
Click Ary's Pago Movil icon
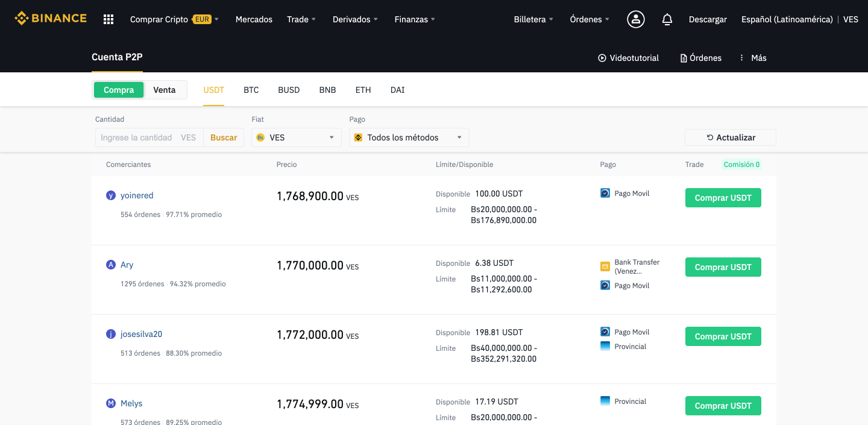[605, 285]
